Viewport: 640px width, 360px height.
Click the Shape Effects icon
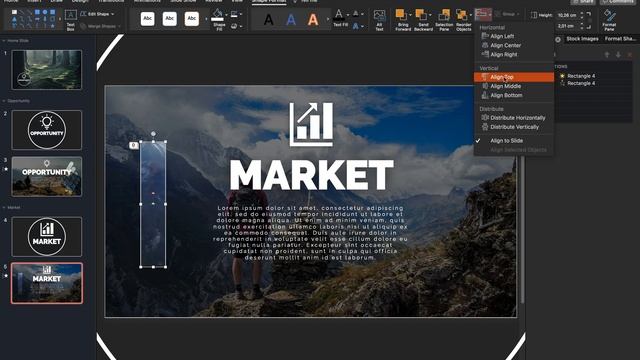tap(234, 26)
